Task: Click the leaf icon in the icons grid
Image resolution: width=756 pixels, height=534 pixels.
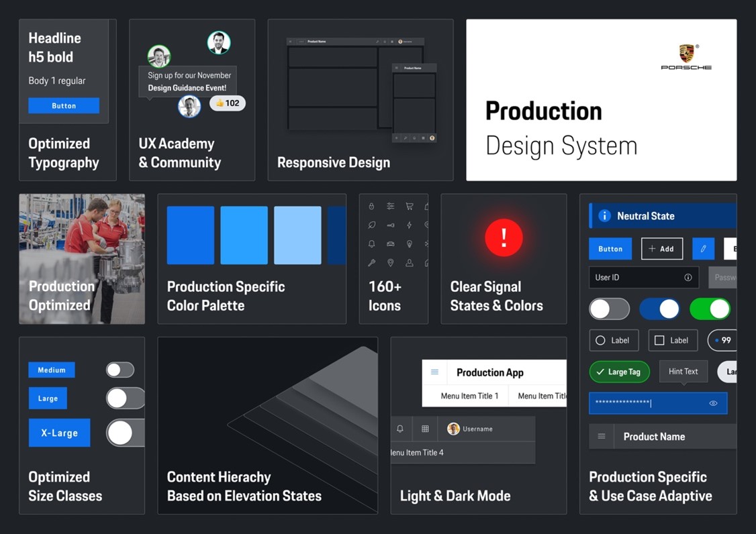Action: tap(371, 225)
